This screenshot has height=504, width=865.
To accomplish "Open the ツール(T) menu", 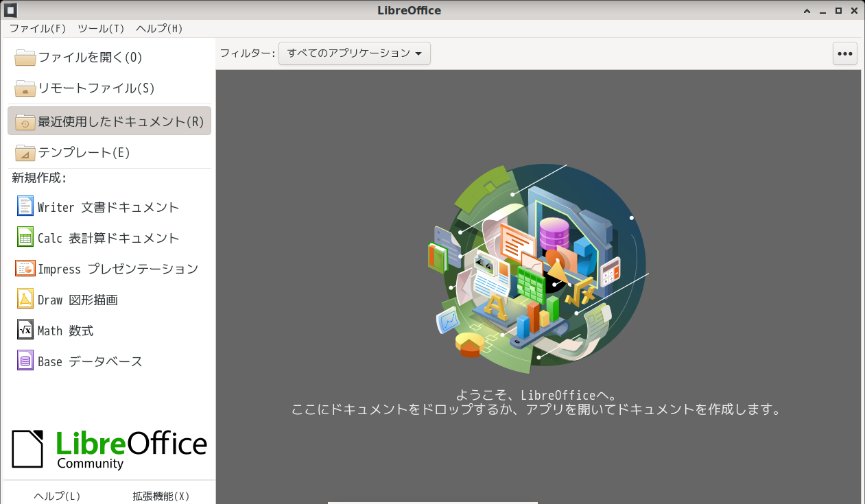I will tap(101, 29).
